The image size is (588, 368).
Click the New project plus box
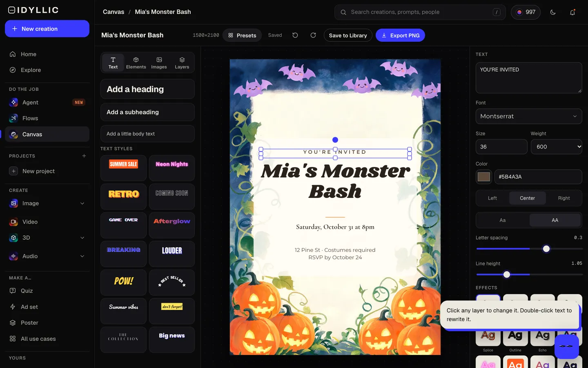(x=13, y=171)
